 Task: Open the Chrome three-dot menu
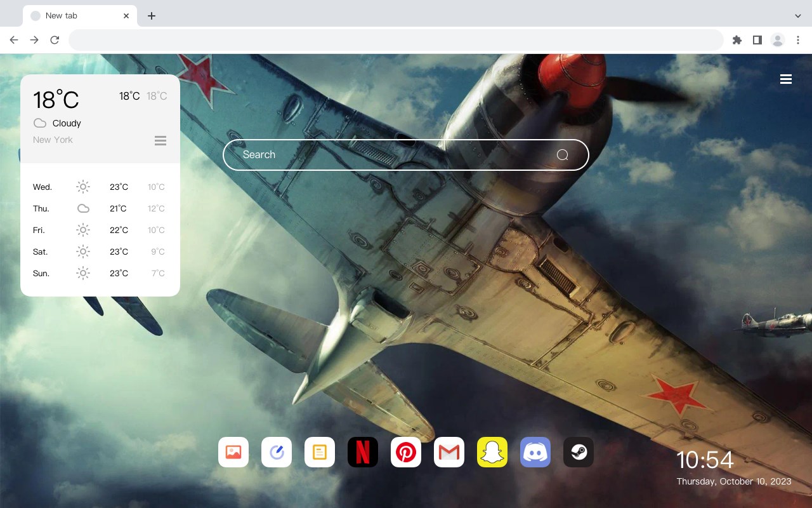[x=798, y=40]
